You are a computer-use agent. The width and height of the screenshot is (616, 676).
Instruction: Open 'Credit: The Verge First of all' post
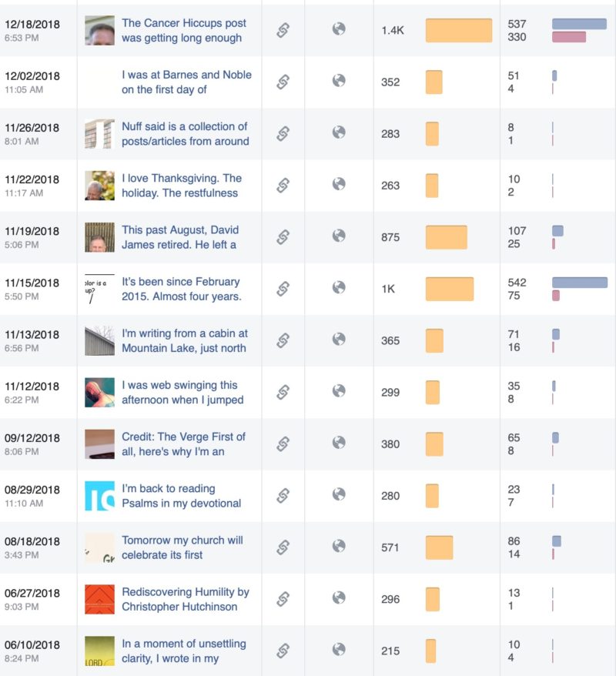pos(183,443)
